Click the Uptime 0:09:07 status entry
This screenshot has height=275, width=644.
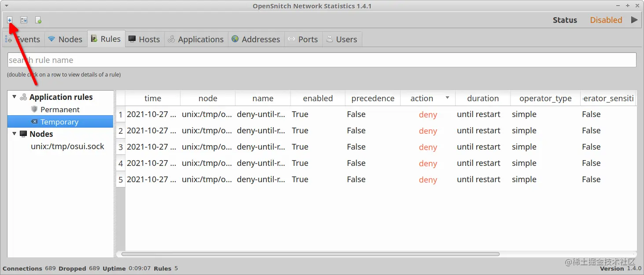(127, 268)
